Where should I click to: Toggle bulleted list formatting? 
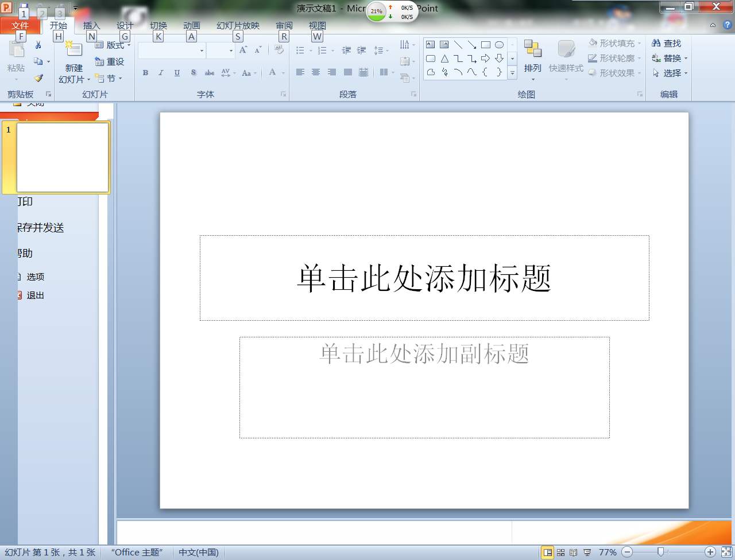pyautogui.click(x=301, y=50)
